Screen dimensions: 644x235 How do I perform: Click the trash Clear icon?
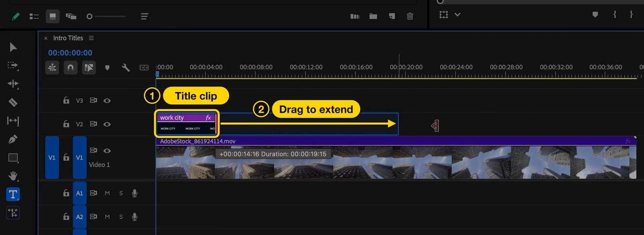coord(410,17)
